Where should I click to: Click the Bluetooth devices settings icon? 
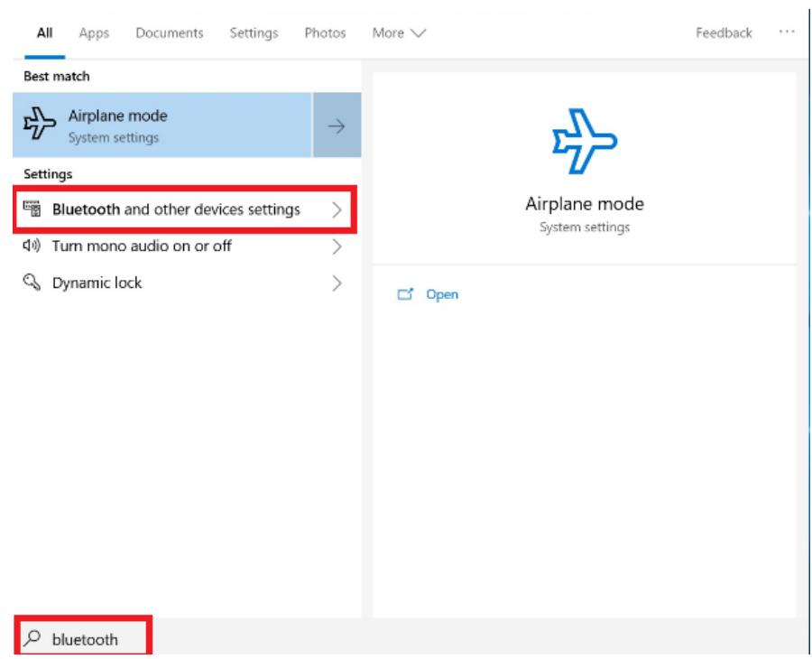point(32,210)
